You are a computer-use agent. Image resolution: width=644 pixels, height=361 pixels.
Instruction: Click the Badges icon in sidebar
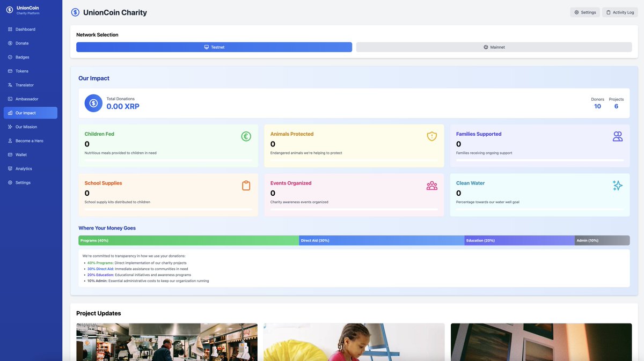click(x=10, y=57)
